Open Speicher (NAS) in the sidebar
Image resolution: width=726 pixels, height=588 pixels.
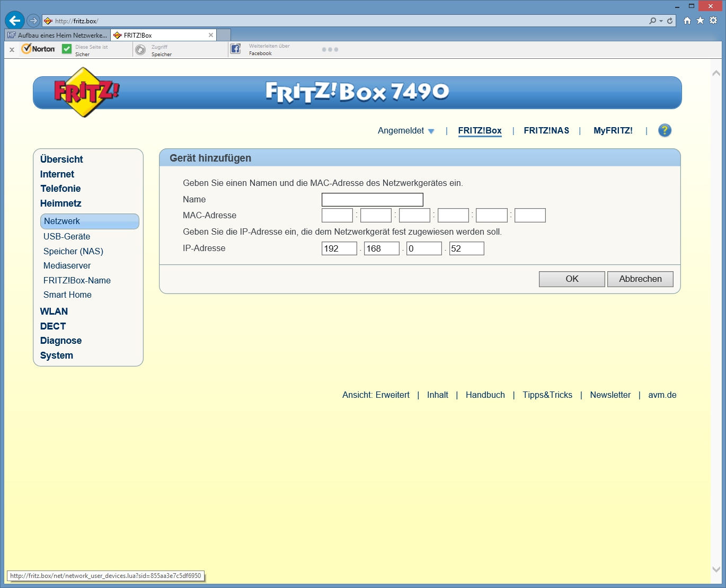[x=73, y=252]
